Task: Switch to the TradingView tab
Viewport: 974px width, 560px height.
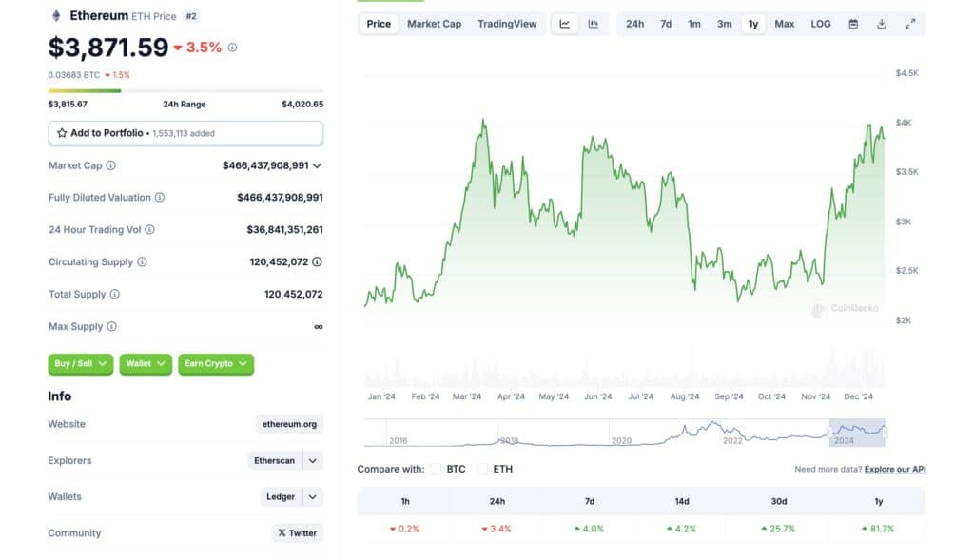Action: 507,24
